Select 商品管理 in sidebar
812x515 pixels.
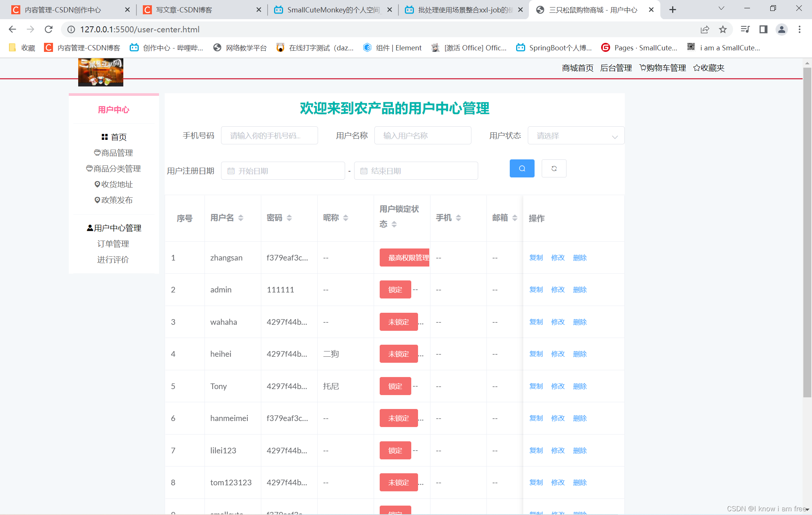(113, 153)
